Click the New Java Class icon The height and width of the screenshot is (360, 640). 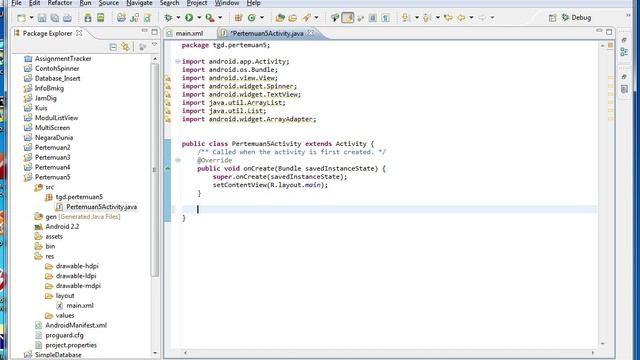[252, 18]
